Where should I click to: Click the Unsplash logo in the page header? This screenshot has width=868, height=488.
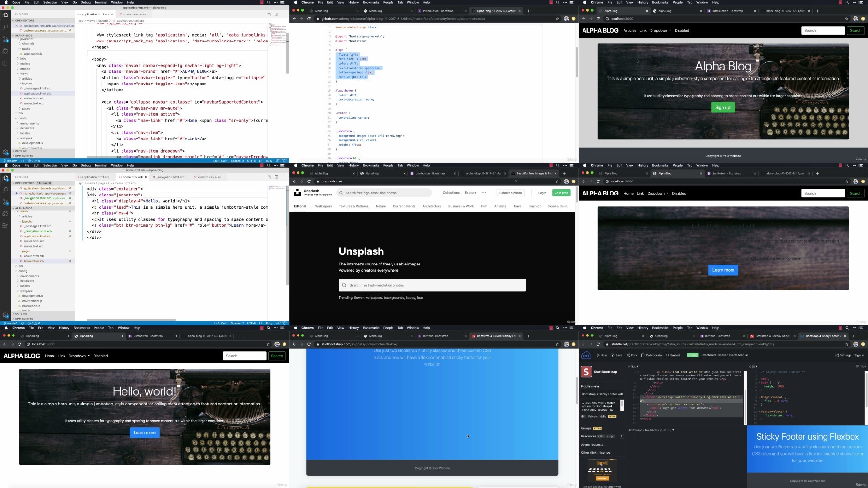[x=298, y=193]
